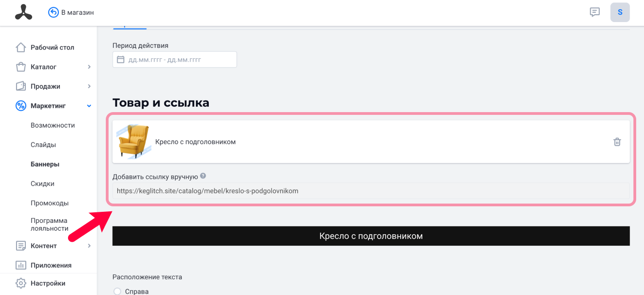Viewport: 644px width, 295px height.
Task: Collapse the Маркетинг section chevron
Action: coord(89,106)
